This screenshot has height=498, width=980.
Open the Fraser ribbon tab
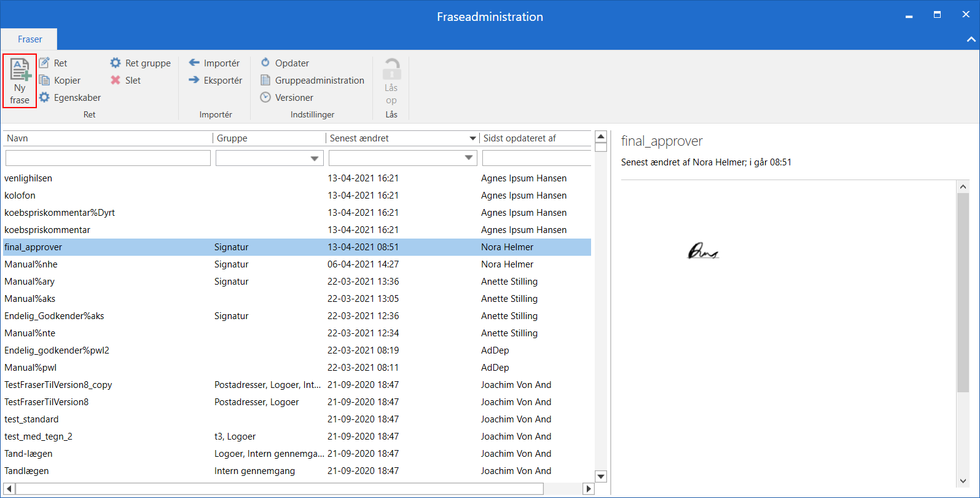click(x=29, y=39)
